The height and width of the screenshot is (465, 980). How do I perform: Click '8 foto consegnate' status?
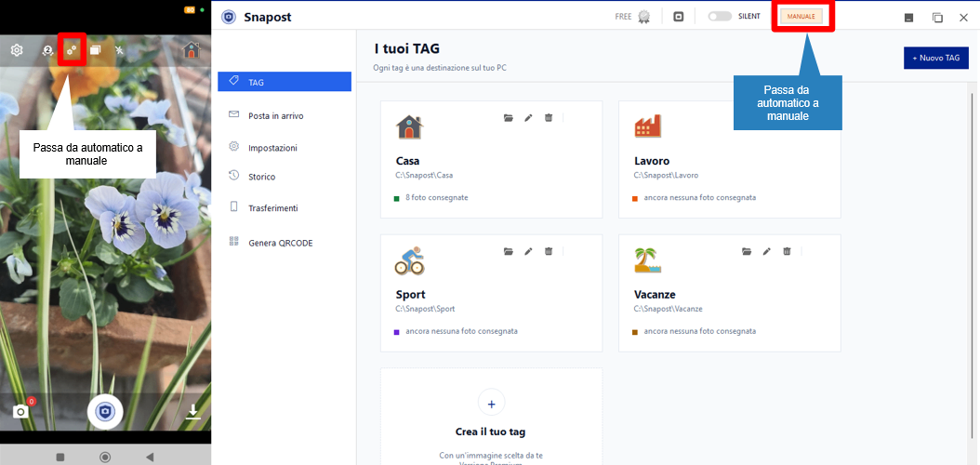pos(436,197)
